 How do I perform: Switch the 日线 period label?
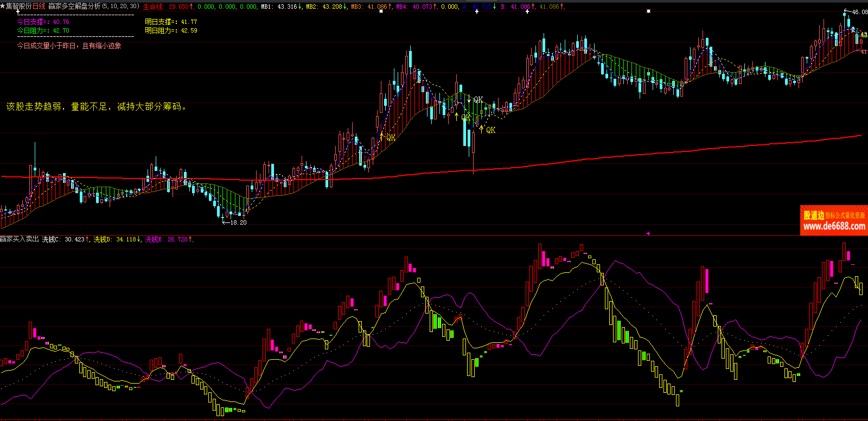39,6
